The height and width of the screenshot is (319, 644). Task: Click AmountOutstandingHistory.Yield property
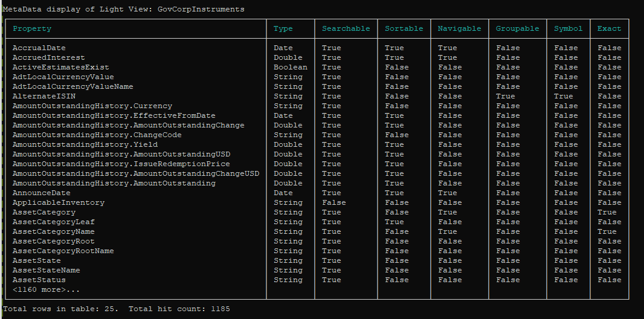(x=85, y=144)
